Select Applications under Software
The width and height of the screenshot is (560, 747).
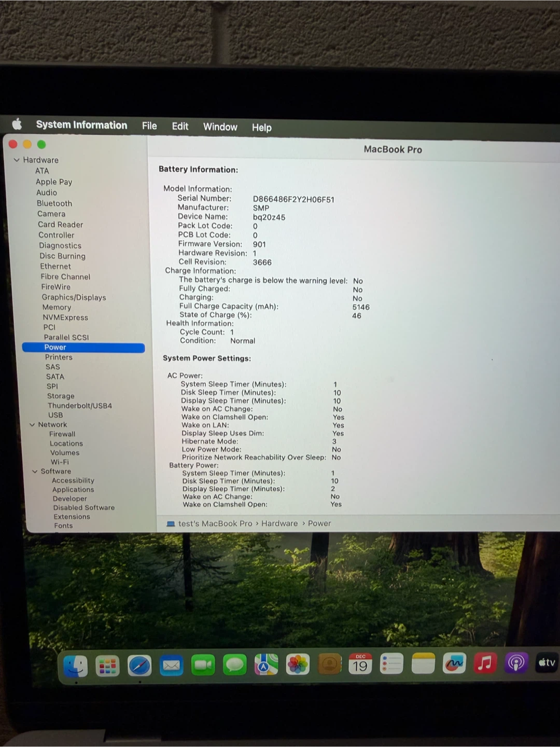pos(73,490)
